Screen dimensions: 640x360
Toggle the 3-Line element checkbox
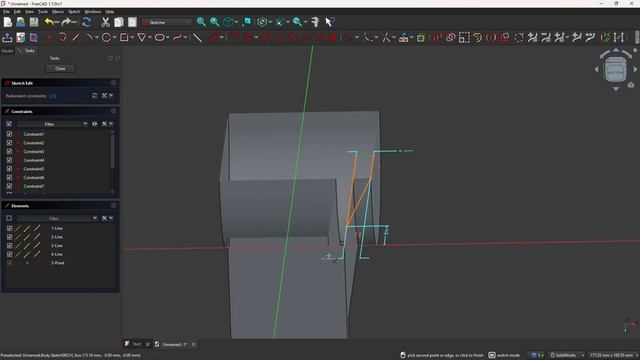[10, 245]
